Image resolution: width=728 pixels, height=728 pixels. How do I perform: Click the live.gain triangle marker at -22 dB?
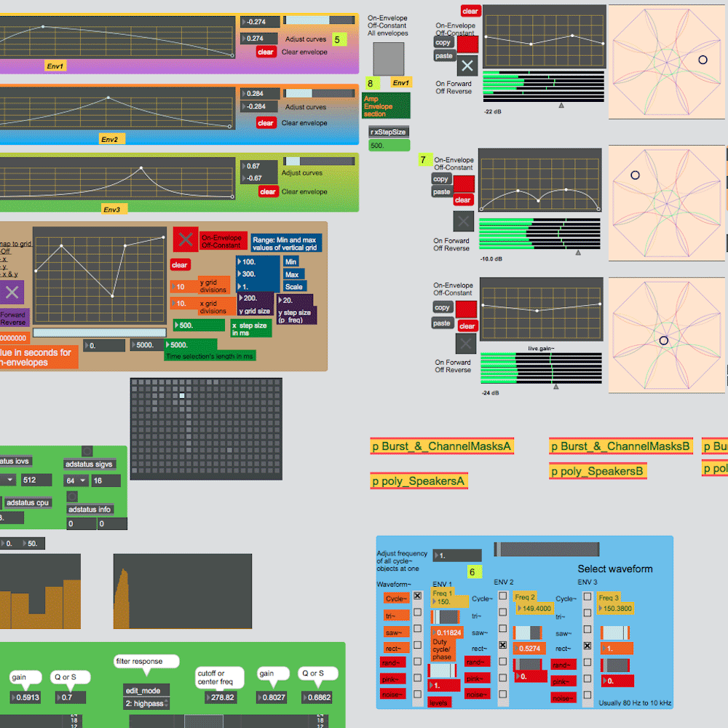(x=561, y=106)
